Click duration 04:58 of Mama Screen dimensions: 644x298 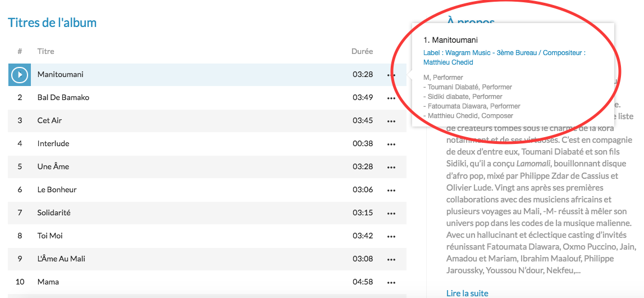coord(363,282)
